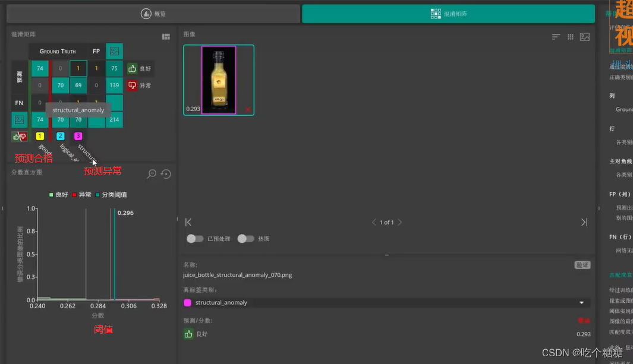Click the matrix cell 70 in row 异常
Viewport: 633px width, 364px height.
(60, 86)
